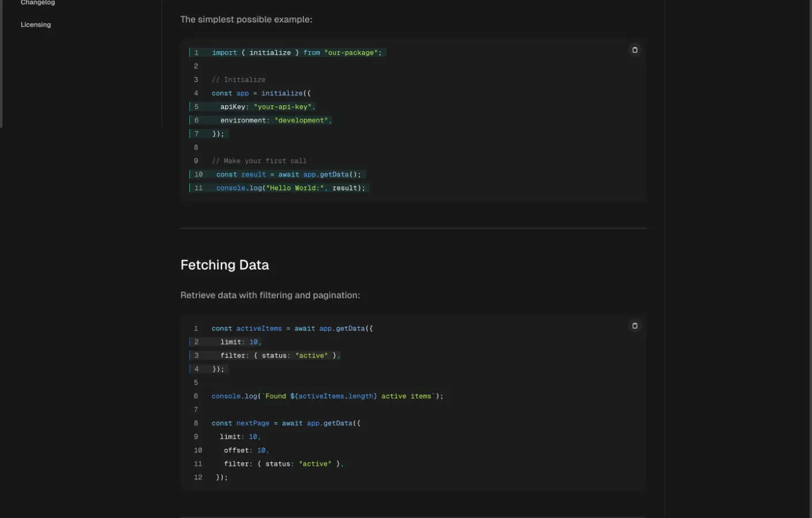Copy the simplest example code block

[x=635, y=50]
